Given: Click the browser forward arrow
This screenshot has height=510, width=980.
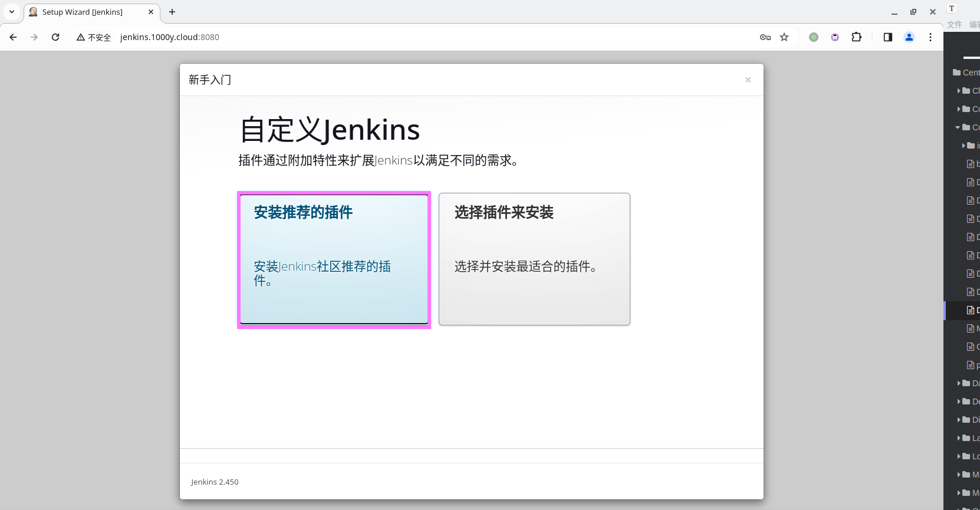Looking at the screenshot, I should pyautogui.click(x=34, y=37).
